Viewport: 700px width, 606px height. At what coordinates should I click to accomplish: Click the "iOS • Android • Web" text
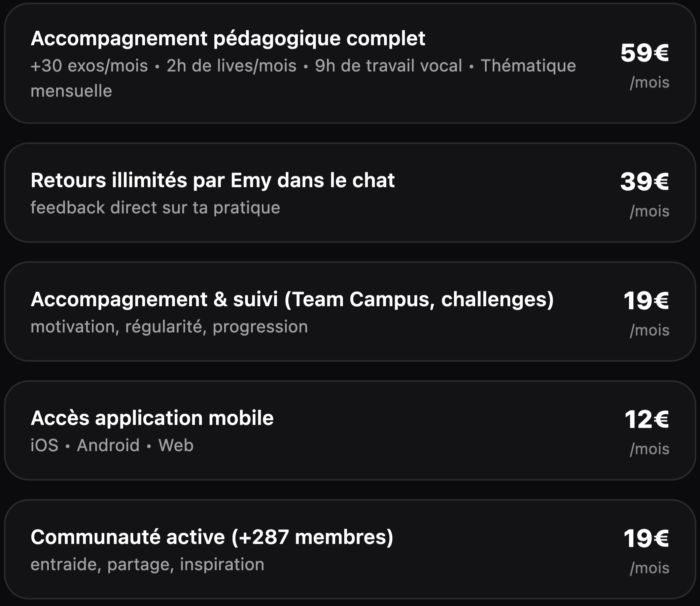point(112,445)
